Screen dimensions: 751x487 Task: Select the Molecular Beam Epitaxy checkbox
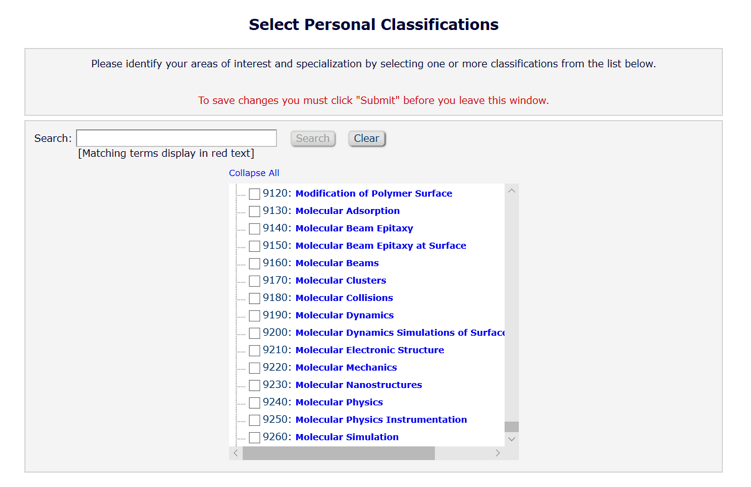click(254, 229)
